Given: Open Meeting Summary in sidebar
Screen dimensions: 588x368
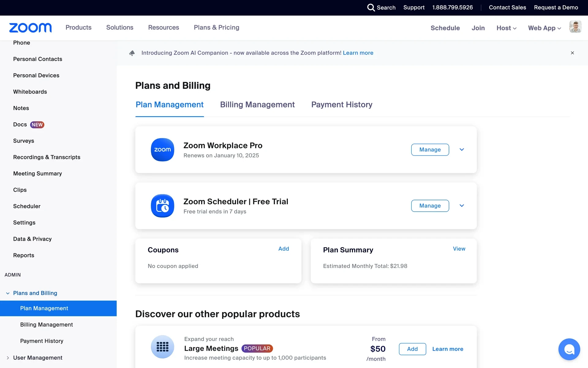Looking at the screenshot, I should coord(37,174).
